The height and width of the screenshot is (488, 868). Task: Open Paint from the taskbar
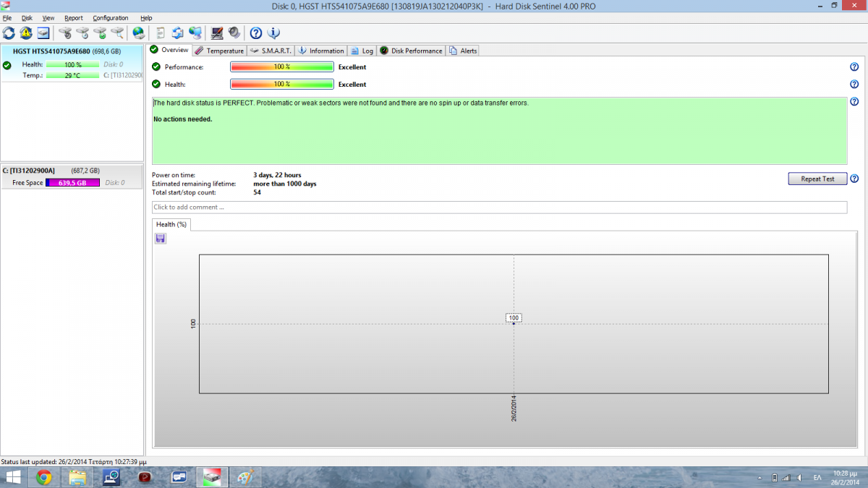[247, 477]
